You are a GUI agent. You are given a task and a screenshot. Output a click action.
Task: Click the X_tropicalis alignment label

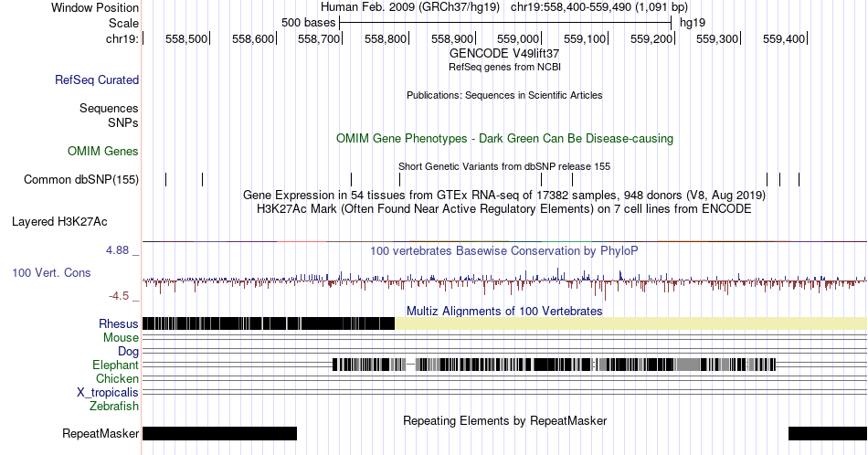[108, 393]
